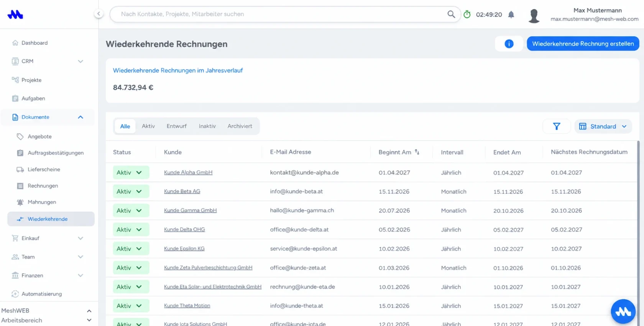Expand the Team menu
Viewport: 644px width, 326px height.
tap(80, 257)
